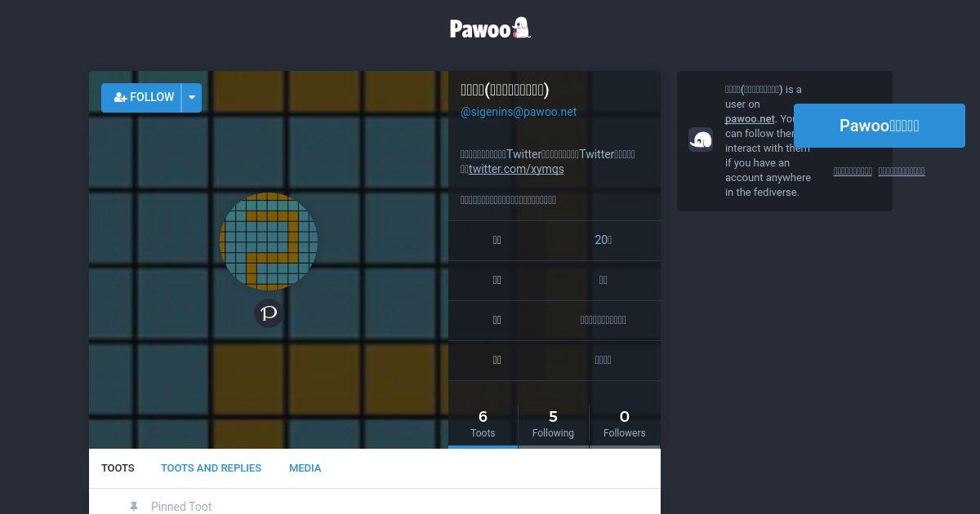Open the circular profile avatar image
The image size is (980, 514).
click(x=269, y=241)
